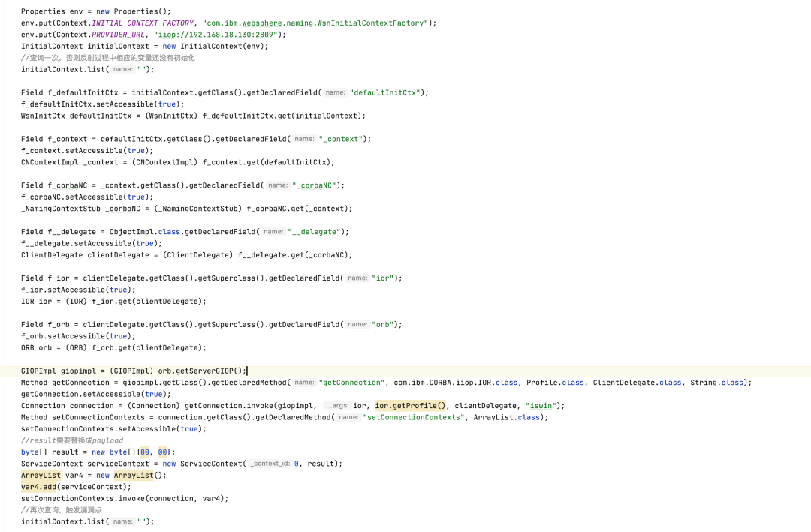This screenshot has height=532, width=811.
Task: Click the last 'initialContext.list' call line
Action: pyautogui.click(x=88, y=522)
